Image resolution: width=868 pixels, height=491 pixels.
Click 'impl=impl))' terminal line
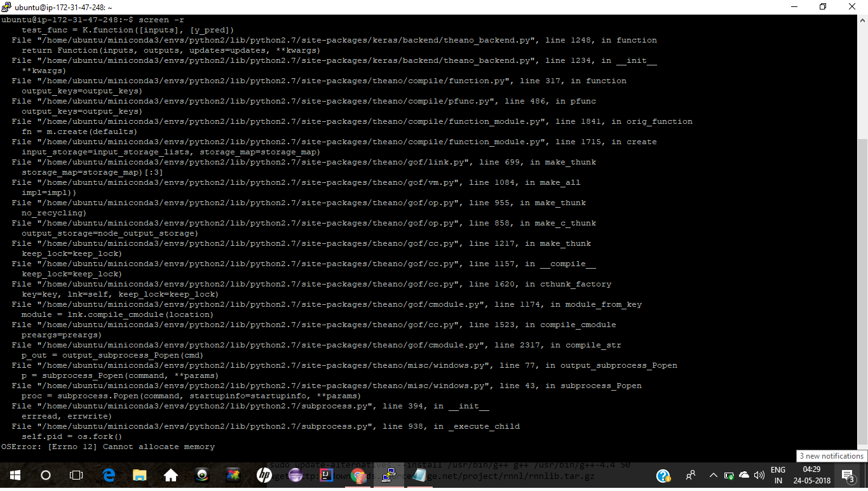click(x=49, y=192)
